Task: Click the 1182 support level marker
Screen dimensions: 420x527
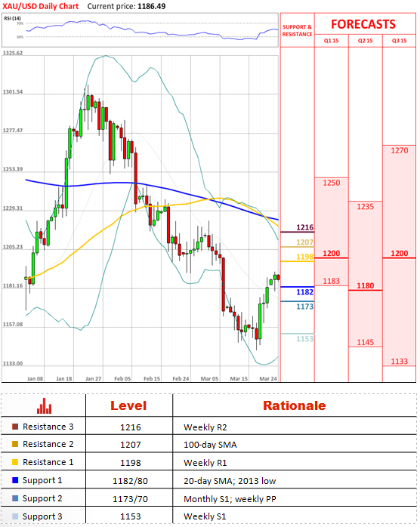Action: pyautogui.click(x=304, y=291)
